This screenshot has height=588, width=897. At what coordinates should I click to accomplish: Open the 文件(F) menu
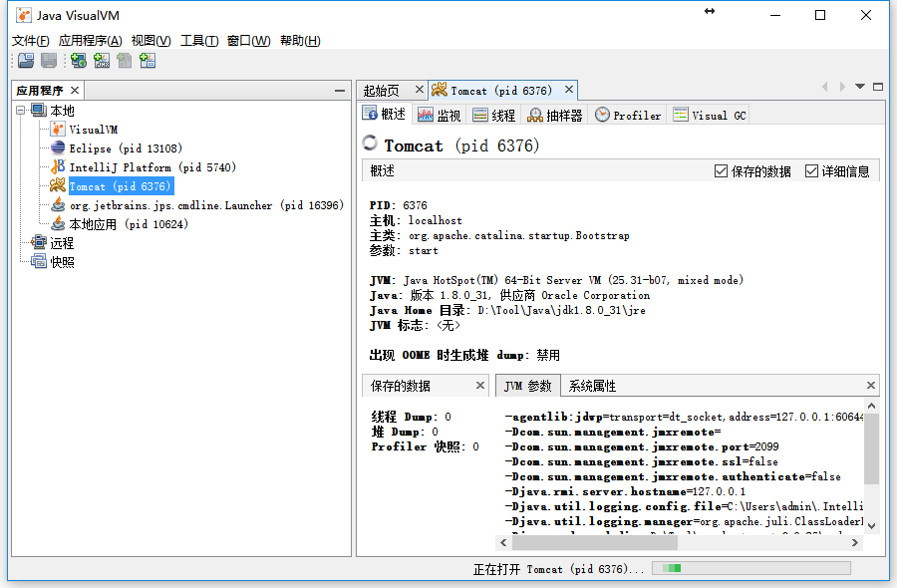point(30,41)
